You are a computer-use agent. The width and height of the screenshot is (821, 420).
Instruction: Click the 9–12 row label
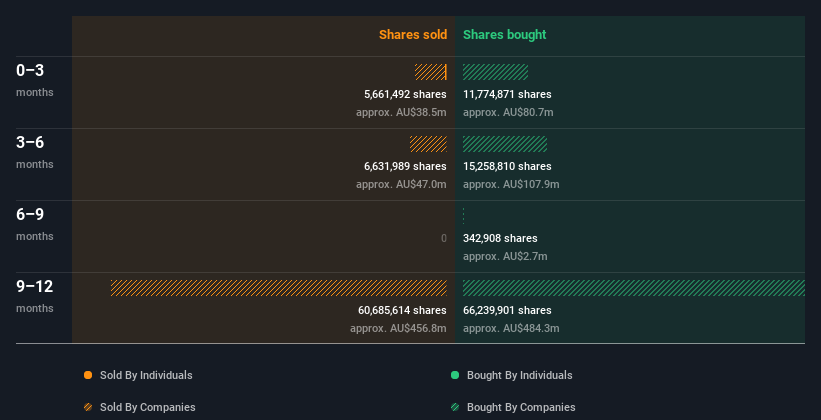[35, 286]
